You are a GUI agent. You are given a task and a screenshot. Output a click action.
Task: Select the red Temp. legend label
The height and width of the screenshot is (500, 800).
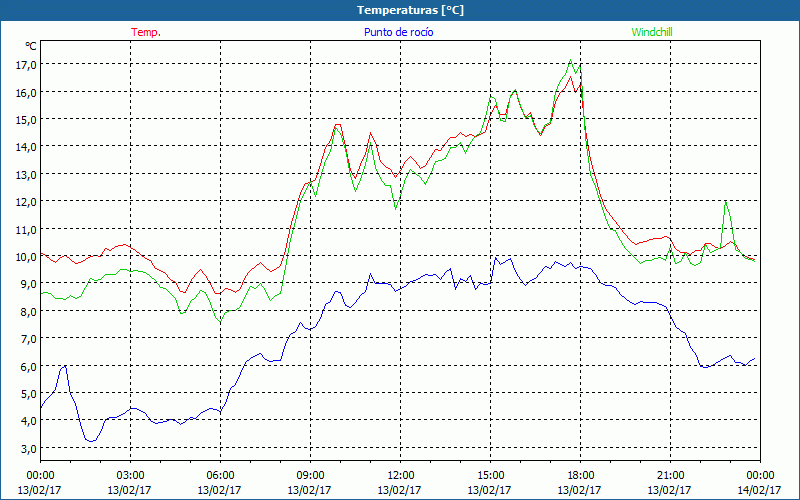pos(146,32)
